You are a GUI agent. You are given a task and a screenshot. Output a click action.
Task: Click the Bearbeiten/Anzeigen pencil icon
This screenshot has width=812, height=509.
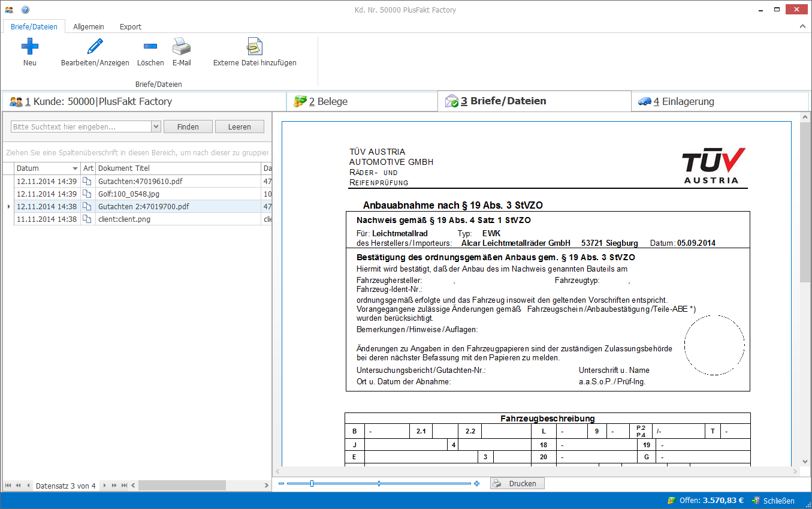point(95,46)
